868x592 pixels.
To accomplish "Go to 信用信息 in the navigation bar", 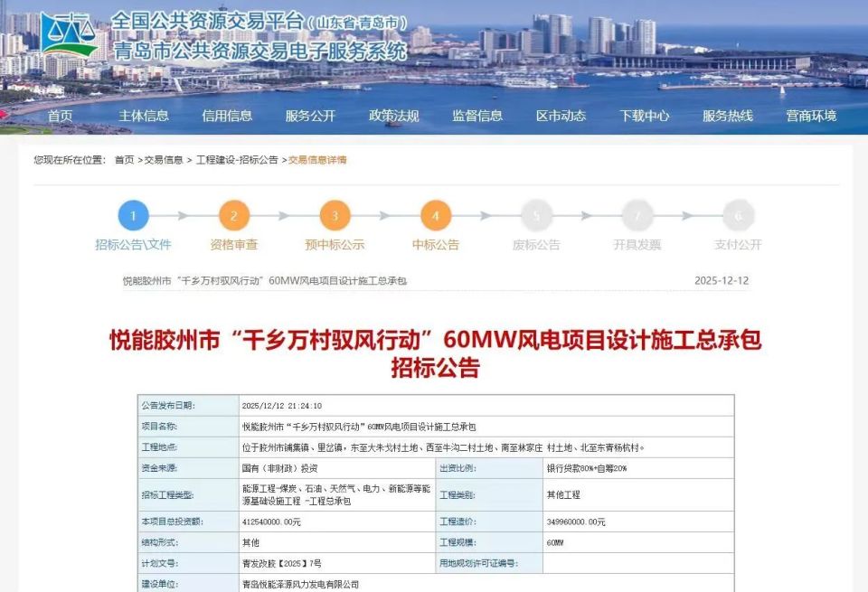I will click(x=227, y=116).
